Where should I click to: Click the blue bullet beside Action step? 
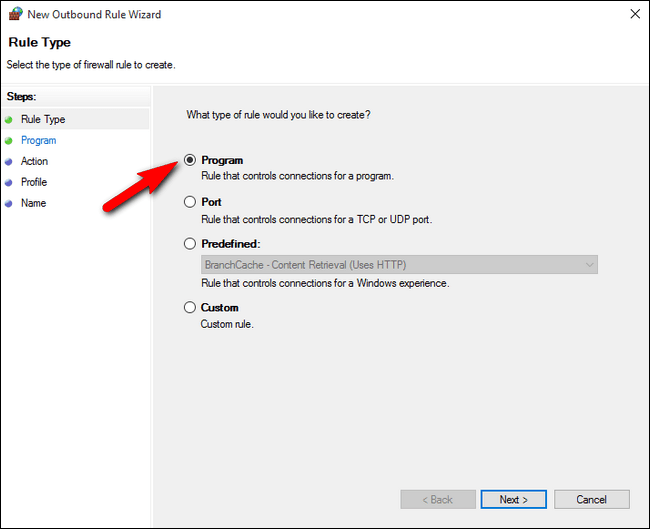(10, 162)
